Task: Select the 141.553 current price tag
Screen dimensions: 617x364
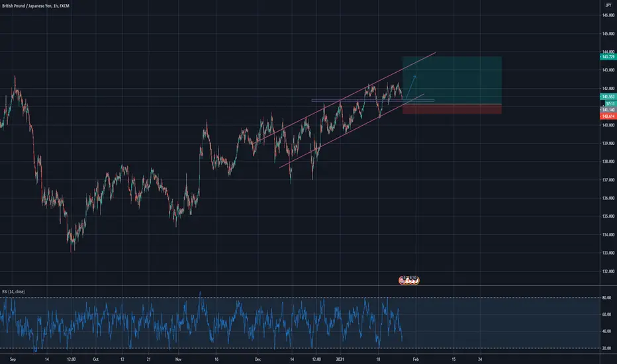Action: tap(608, 97)
